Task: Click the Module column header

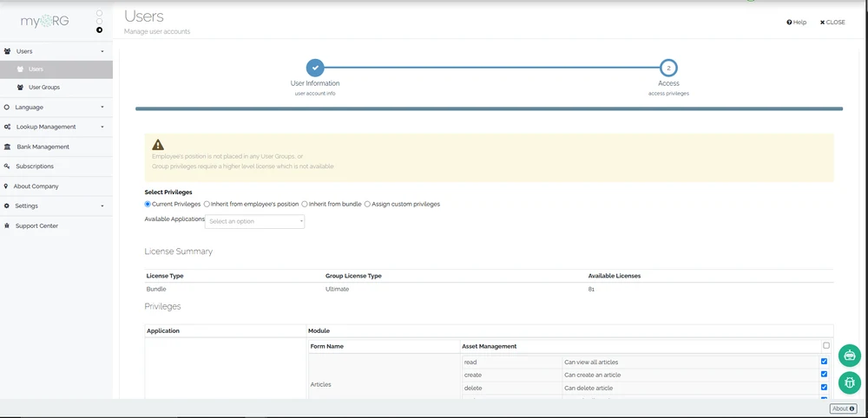Action: click(x=319, y=330)
